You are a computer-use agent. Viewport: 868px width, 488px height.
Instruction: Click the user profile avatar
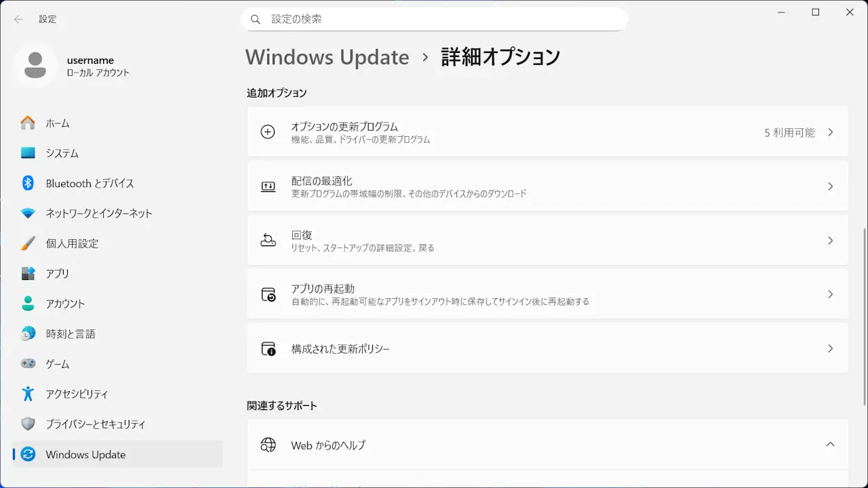(35, 66)
